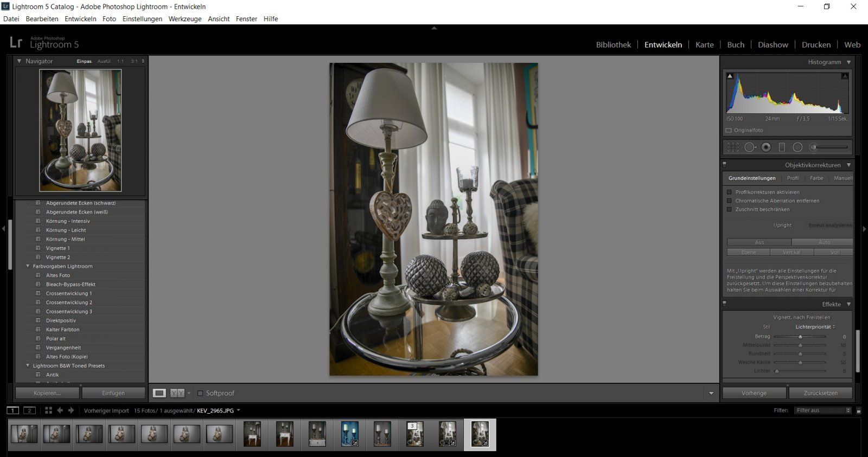This screenshot has height=457, width=868.
Task: Select the Graduated Filter tool
Action: (782, 147)
